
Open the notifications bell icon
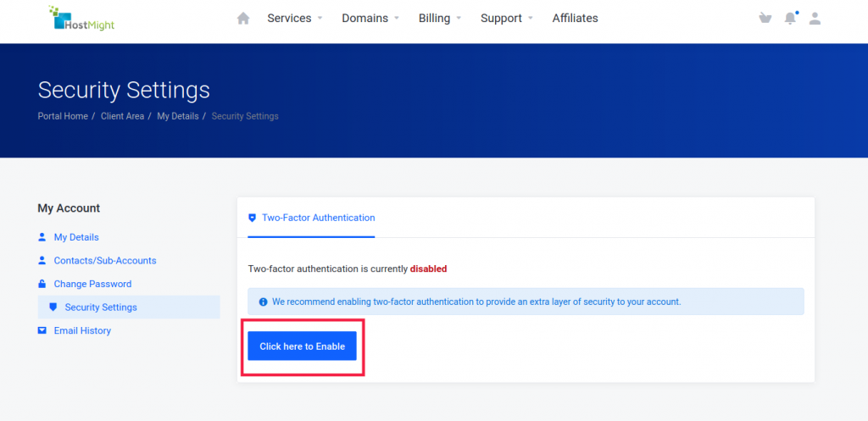791,19
